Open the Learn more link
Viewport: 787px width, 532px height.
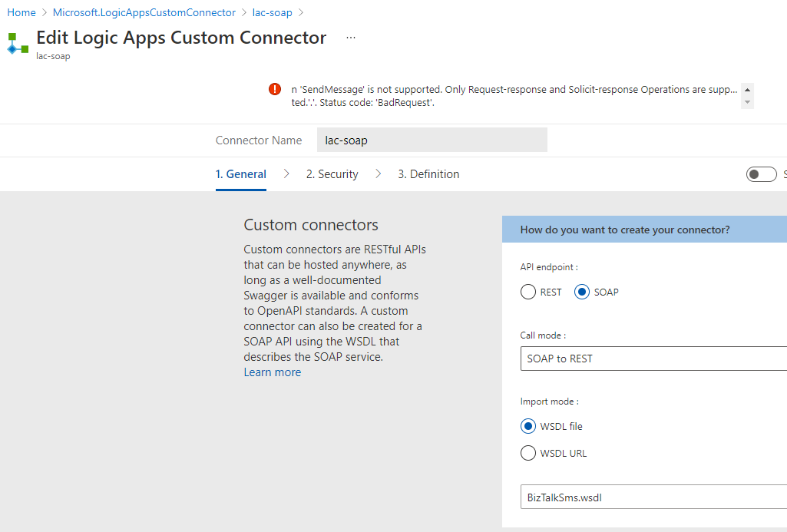(273, 372)
